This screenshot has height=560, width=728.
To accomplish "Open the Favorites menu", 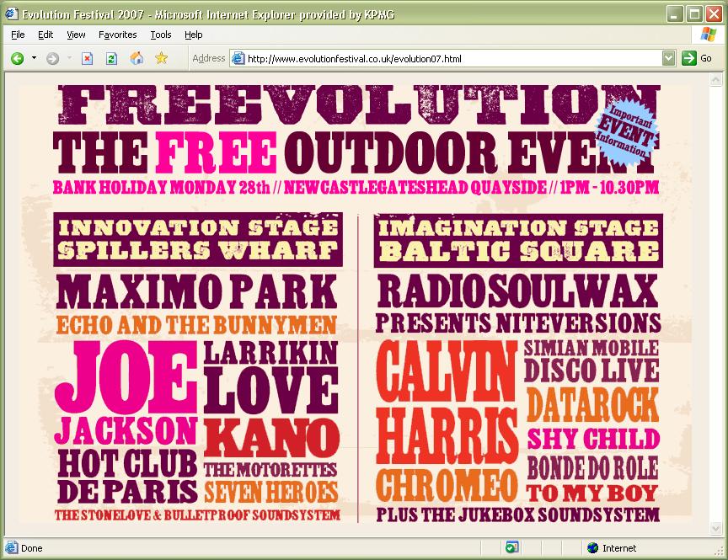I will click(117, 35).
